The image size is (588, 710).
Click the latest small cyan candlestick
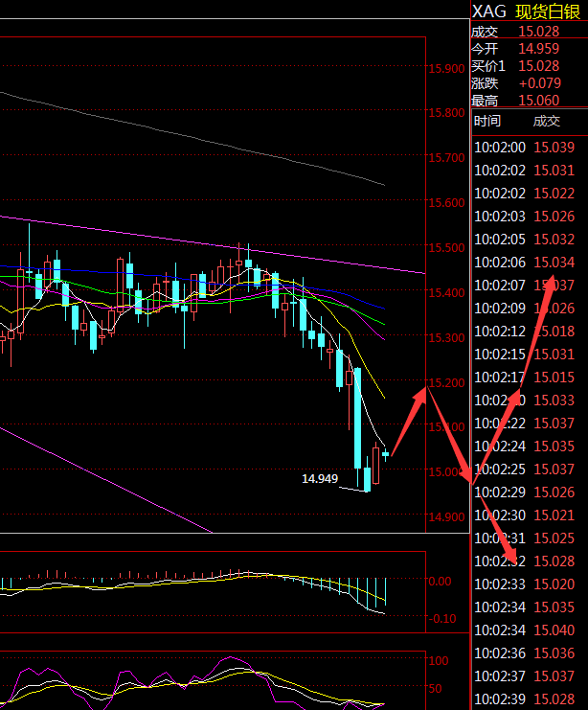[x=386, y=454]
